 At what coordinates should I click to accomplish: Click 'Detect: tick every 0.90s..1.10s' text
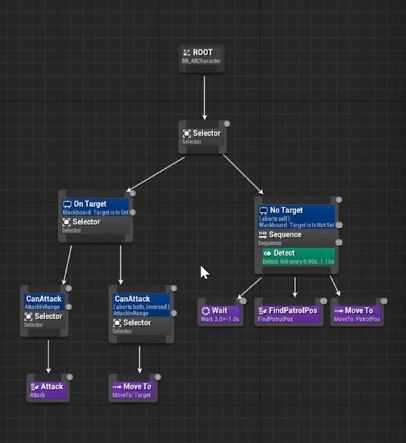pyautogui.click(x=298, y=262)
